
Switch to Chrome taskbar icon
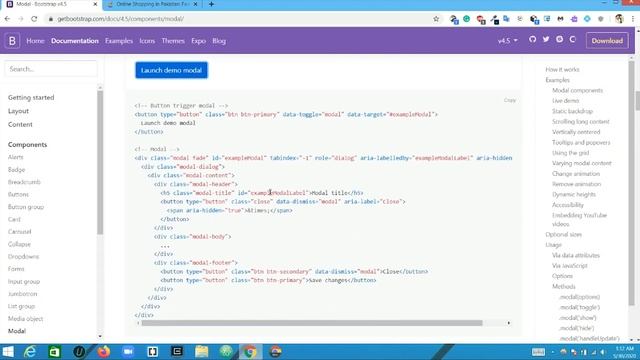(250, 351)
